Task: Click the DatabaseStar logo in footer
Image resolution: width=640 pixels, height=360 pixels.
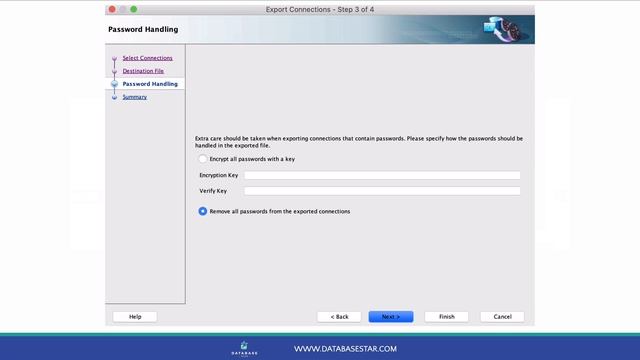Action: (244, 349)
